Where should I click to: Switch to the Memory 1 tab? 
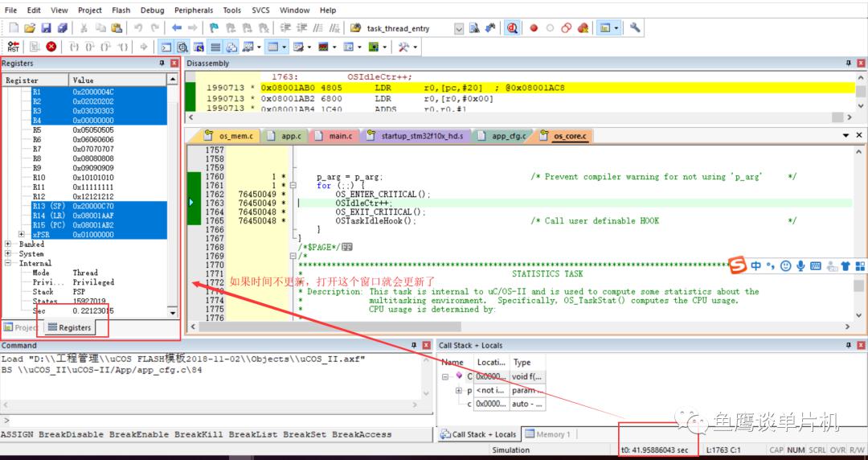pos(547,434)
